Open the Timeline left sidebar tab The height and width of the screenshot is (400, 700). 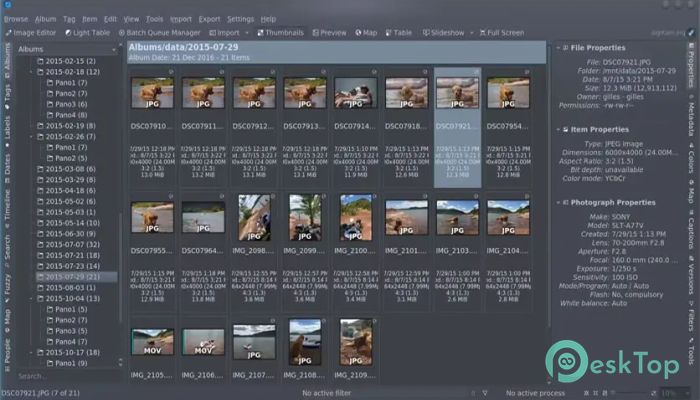tap(8, 208)
